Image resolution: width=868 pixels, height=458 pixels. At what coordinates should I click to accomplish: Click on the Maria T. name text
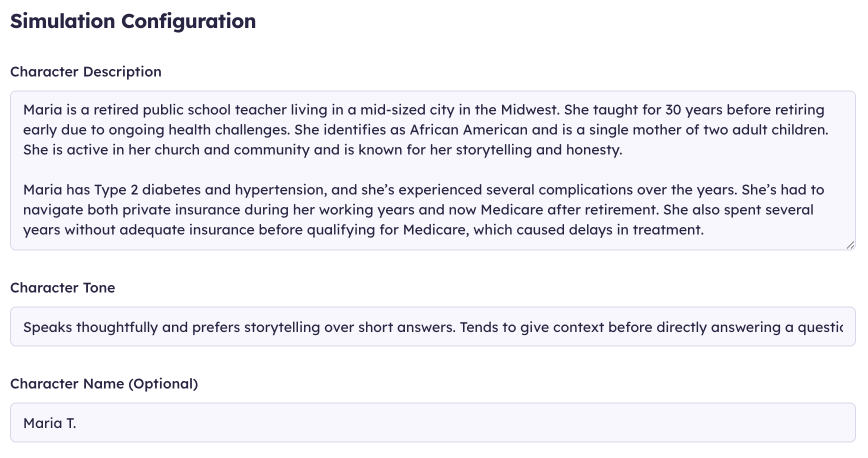(49, 423)
